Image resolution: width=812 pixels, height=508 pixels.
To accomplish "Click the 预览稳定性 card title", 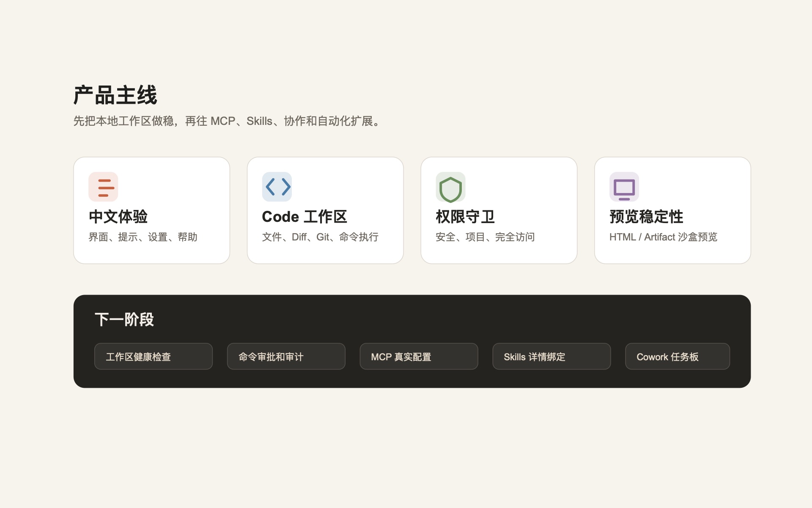I will pyautogui.click(x=646, y=217).
